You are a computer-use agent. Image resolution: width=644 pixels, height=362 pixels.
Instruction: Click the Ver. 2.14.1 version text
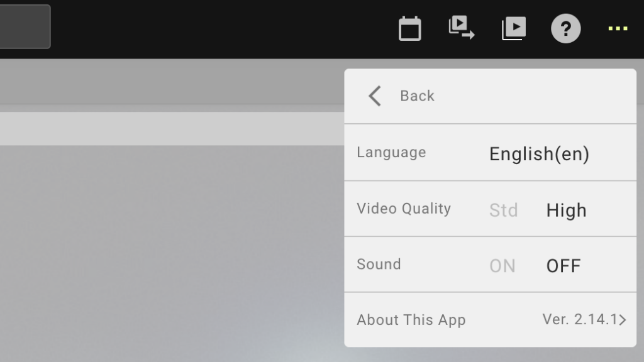click(x=579, y=319)
